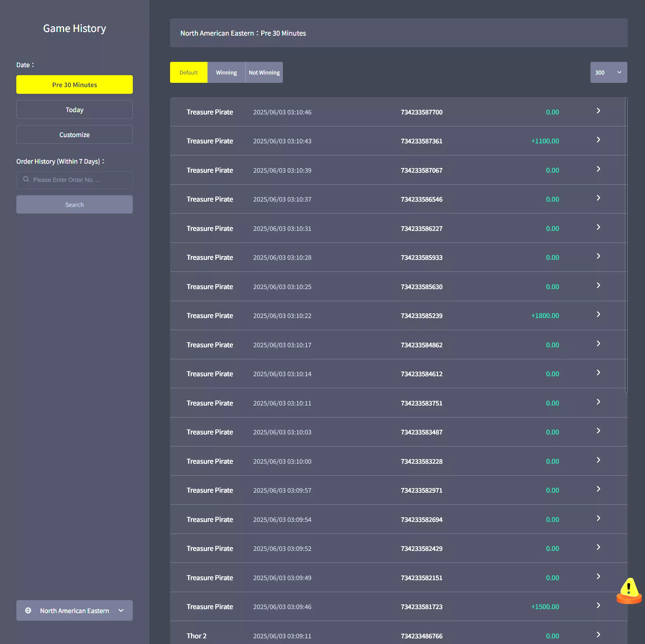Viewport: 645px width, 644px height.
Task: Open details arrow for the +1500.00 win
Action: coord(598,606)
